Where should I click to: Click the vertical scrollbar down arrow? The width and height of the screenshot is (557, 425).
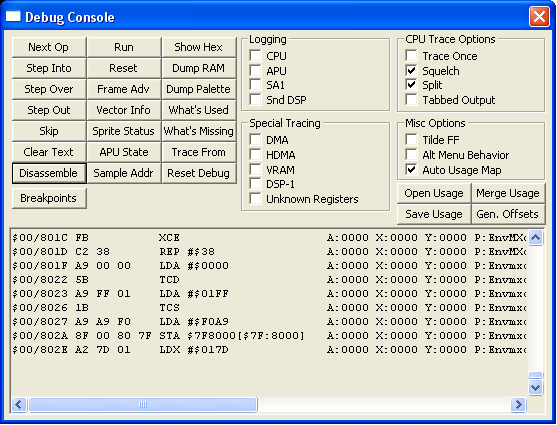click(x=535, y=387)
